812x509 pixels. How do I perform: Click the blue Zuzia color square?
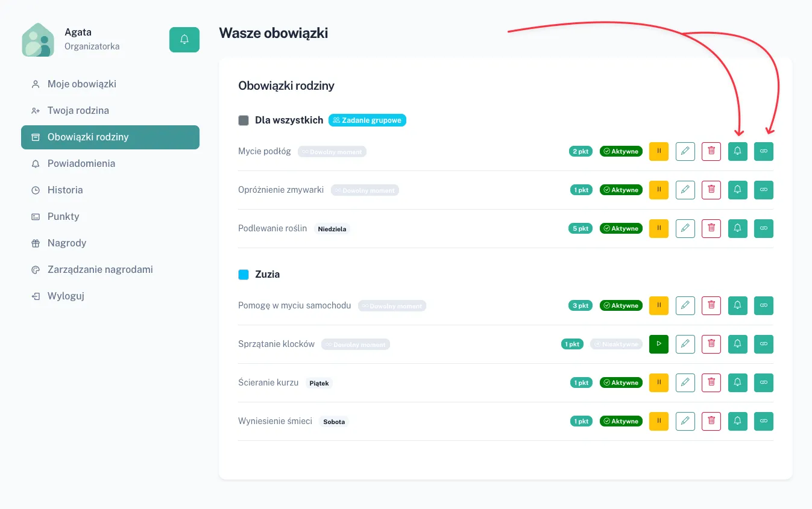(244, 275)
